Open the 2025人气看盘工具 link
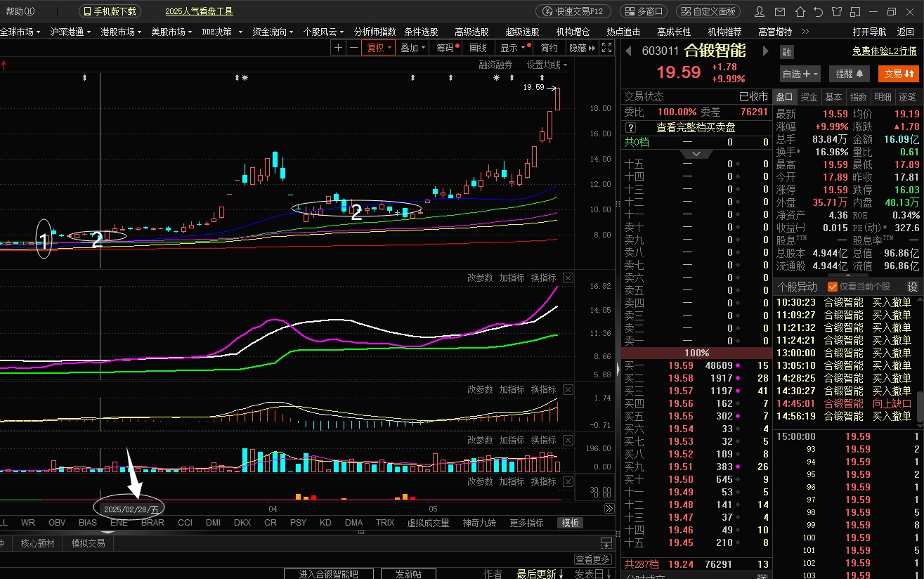This screenshot has width=924, height=579. tap(199, 11)
